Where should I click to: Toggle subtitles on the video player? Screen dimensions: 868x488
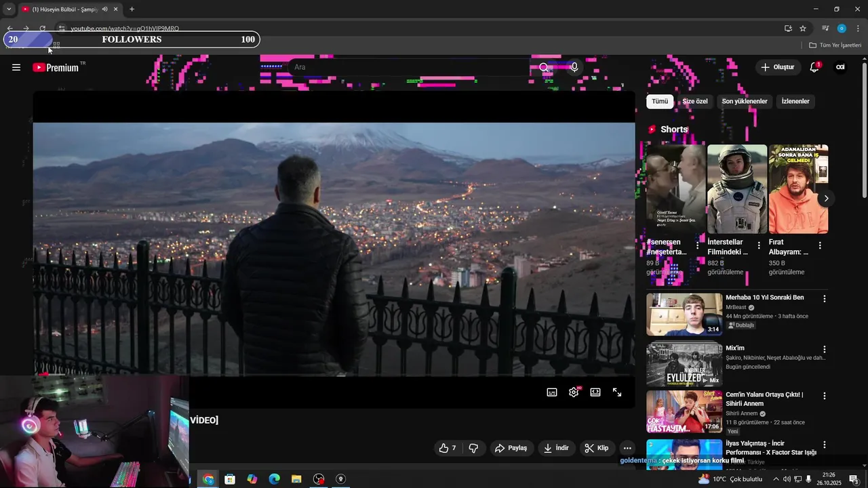click(x=552, y=392)
